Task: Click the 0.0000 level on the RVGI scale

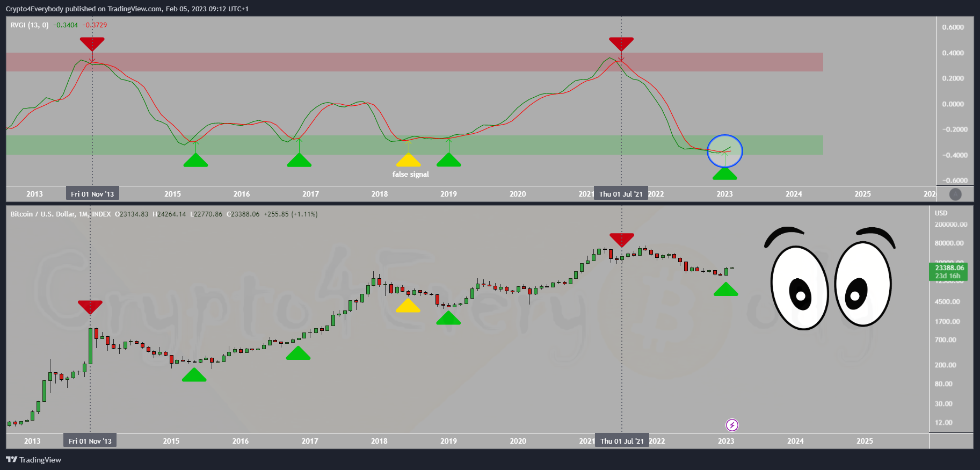Action: 953,104
